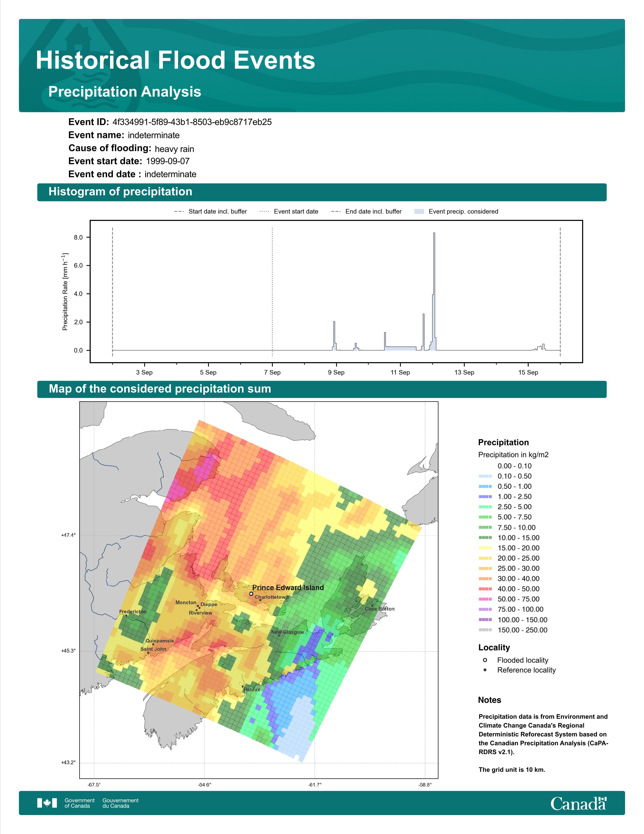Click the 3 Sep tick label
The width and height of the screenshot is (644, 834).
click(x=144, y=372)
